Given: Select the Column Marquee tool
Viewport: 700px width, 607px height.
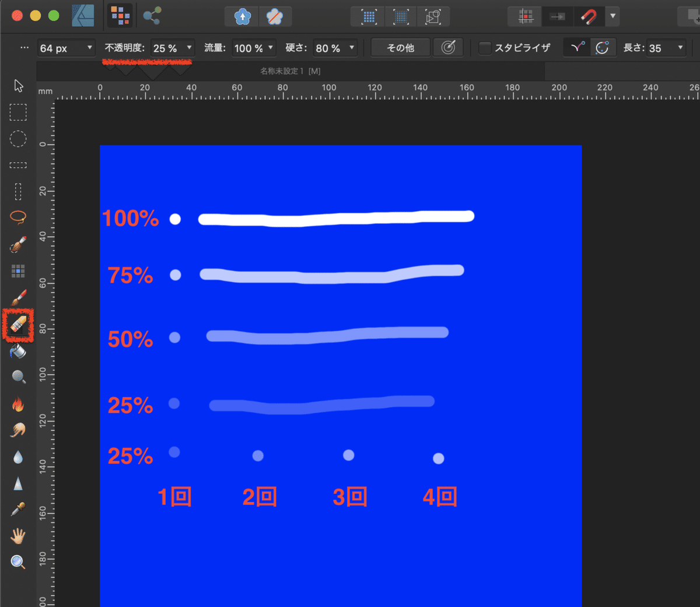Looking at the screenshot, I should click(18, 191).
